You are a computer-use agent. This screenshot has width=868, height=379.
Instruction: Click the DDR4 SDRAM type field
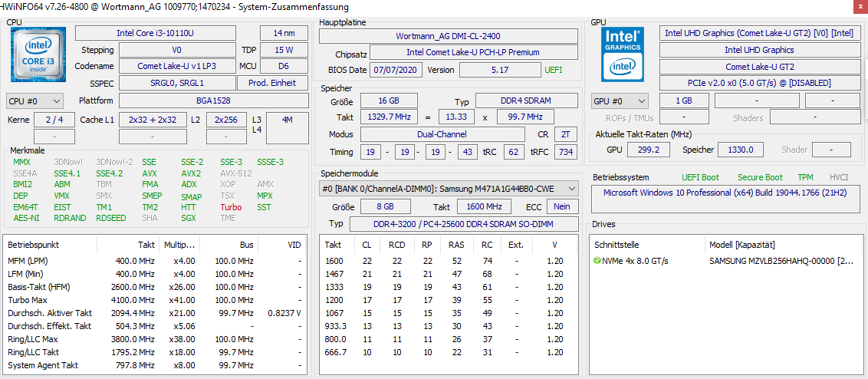[x=527, y=101]
